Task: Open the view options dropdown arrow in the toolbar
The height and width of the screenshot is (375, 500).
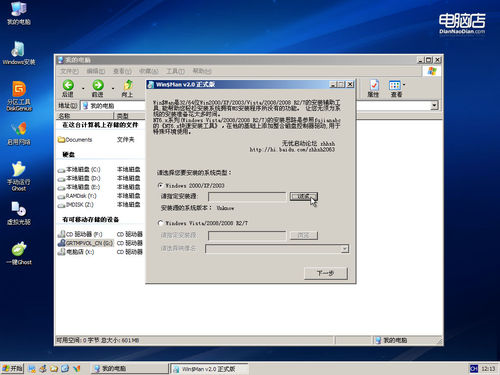Action: (404, 85)
